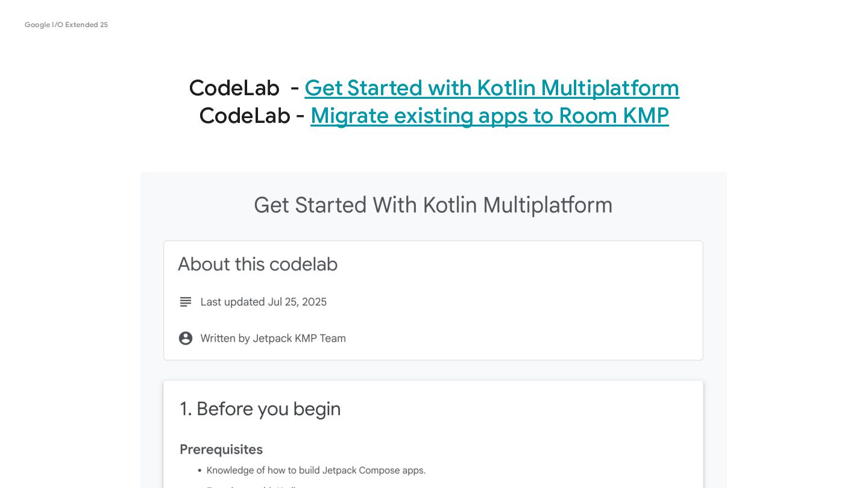
Task: Click the codelab screenshot thumbnail
Action: (x=433, y=330)
